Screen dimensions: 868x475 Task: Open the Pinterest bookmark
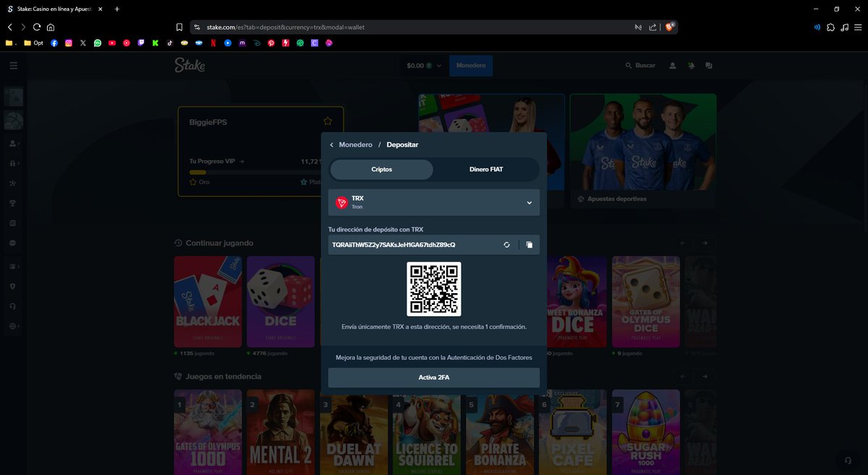point(271,43)
